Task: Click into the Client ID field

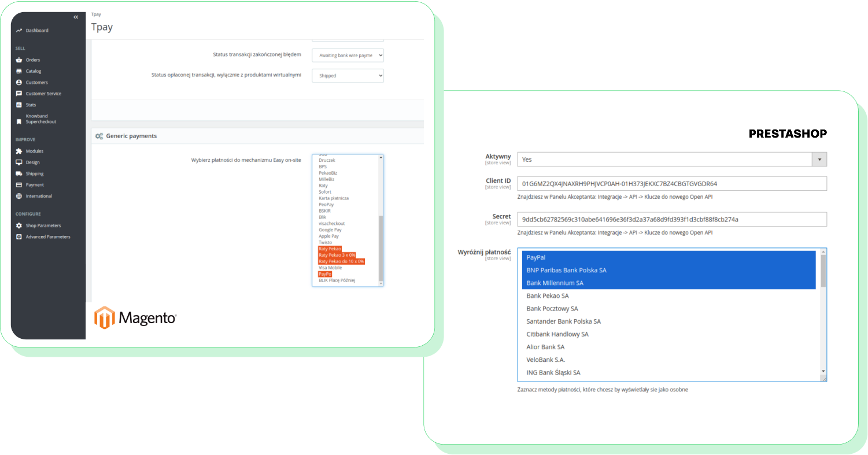Action: (x=671, y=184)
